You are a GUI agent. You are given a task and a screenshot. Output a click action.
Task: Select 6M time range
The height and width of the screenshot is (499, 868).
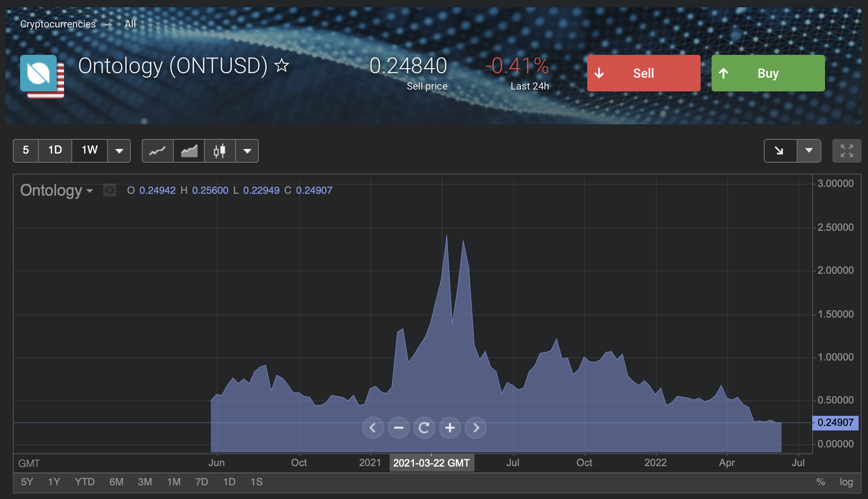click(x=116, y=482)
